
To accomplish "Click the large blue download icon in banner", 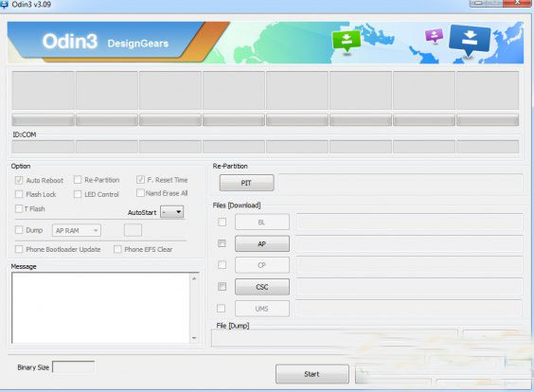I will tap(470, 40).
